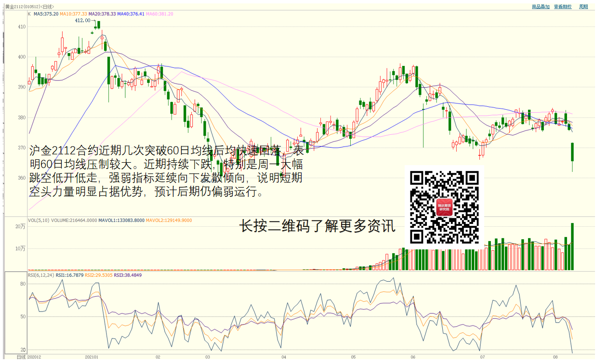Viewport: 608px width, 364px height.
Task: Click the 商品叠加 link at top right
Action: point(541,7)
